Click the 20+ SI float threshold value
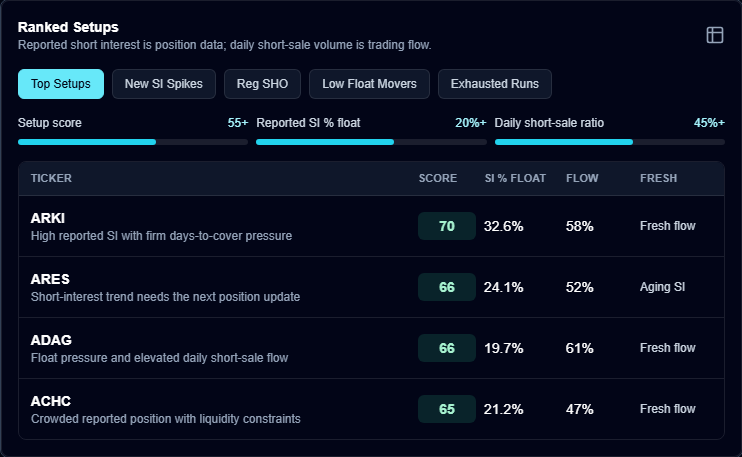Image resolution: width=742 pixels, height=457 pixels. pyautogui.click(x=471, y=123)
